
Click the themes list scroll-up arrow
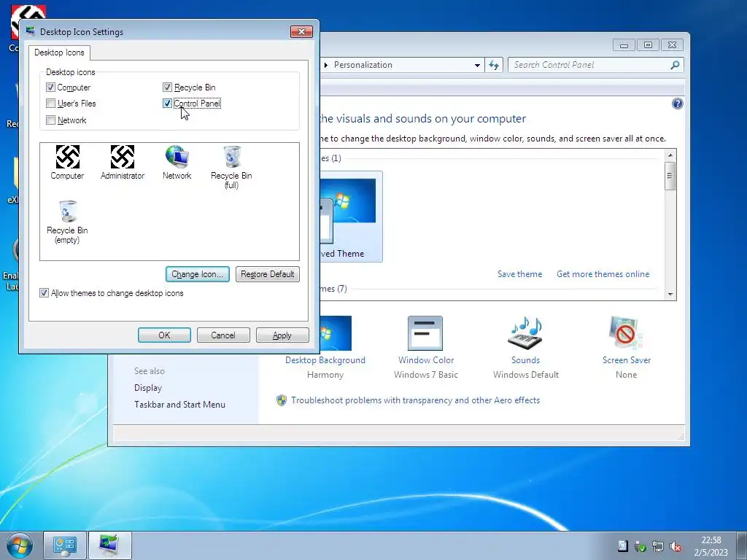point(670,155)
